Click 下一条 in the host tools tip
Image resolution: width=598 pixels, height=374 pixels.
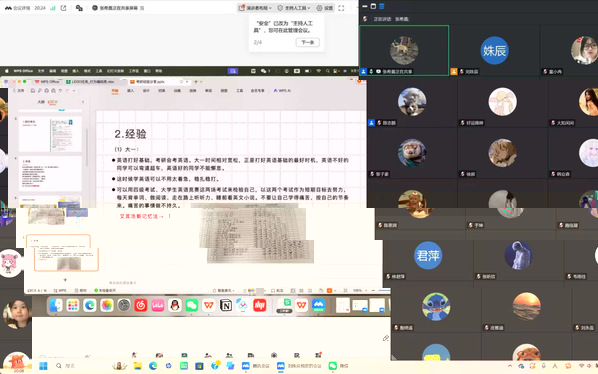(x=307, y=42)
